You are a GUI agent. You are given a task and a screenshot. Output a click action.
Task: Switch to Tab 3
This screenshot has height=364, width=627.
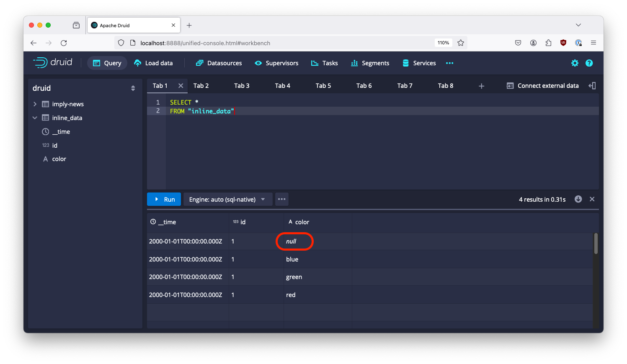click(x=242, y=85)
